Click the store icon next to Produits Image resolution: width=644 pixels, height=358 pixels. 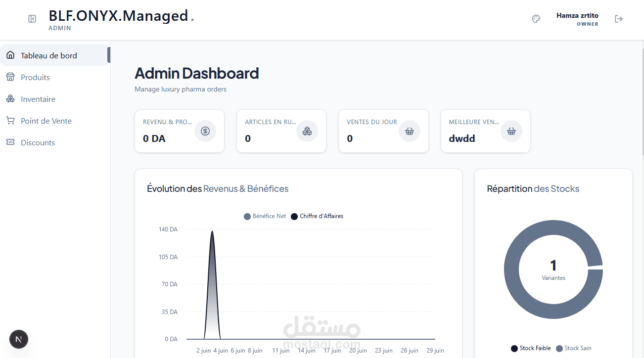pos(10,77)
